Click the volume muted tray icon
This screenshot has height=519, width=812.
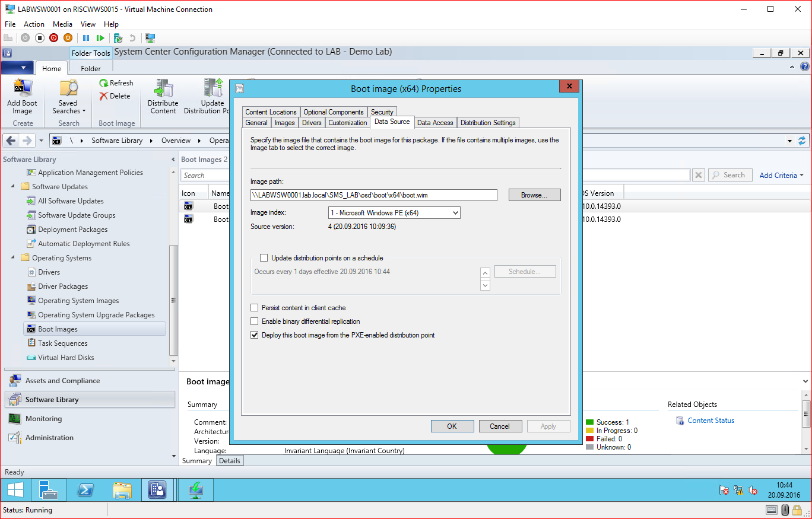tap(753, 490)
